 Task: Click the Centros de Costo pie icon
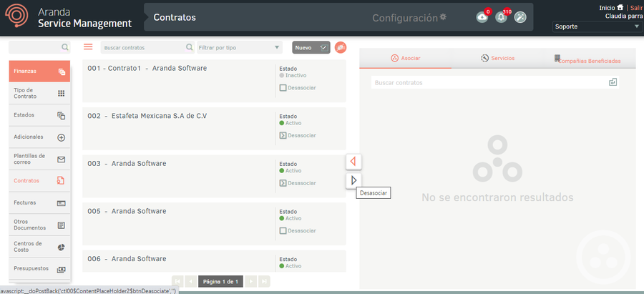click(62, 248)
